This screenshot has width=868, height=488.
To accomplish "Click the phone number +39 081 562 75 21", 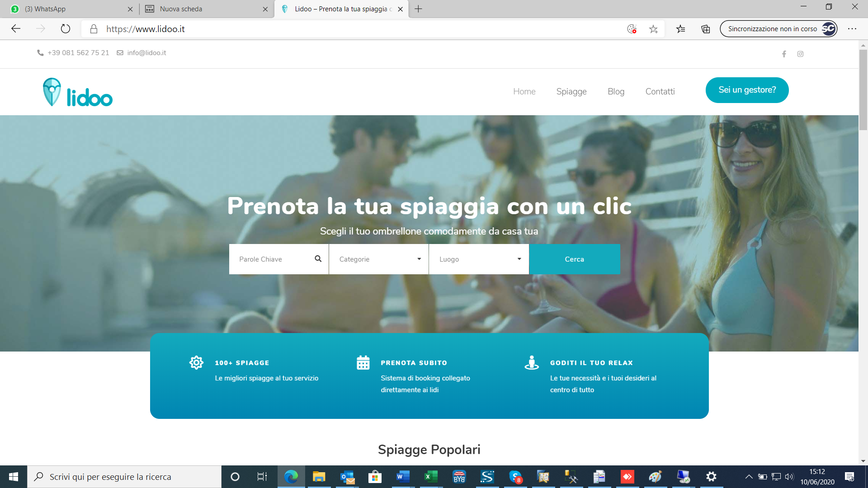I will point(78,53).
